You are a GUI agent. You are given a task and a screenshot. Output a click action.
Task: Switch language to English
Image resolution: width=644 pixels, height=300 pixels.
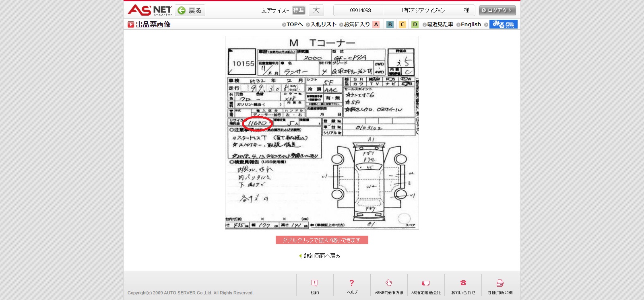point(471,25)
